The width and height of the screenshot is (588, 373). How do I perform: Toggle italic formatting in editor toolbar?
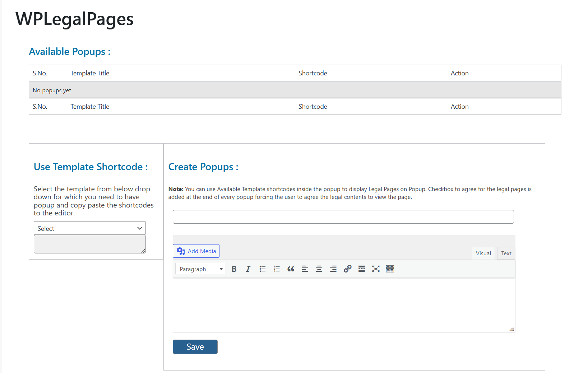pyautogui.click(x=248, y=269)
